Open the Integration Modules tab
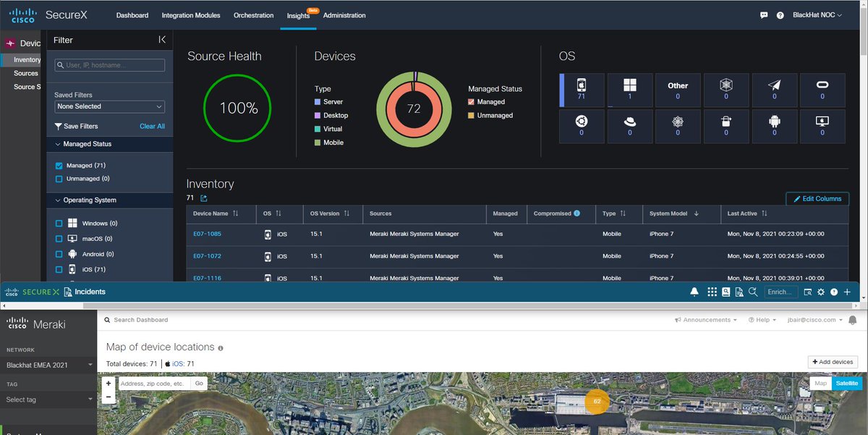 191,15
